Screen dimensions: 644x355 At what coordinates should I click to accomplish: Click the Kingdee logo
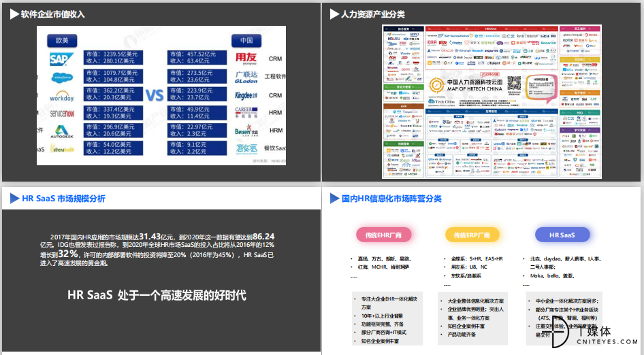[246, 95]
